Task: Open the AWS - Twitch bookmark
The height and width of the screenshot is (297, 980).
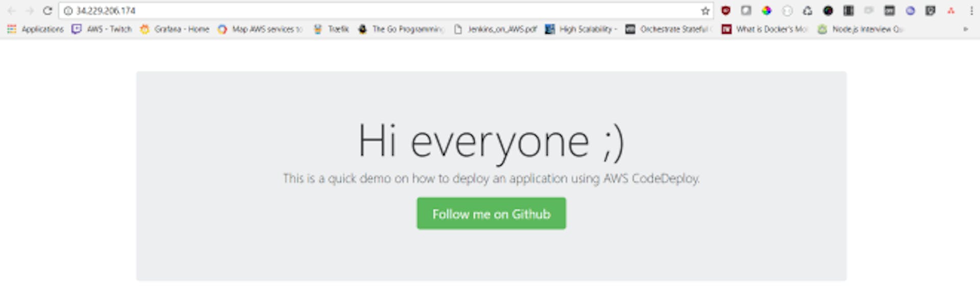Action: [102, 29]
